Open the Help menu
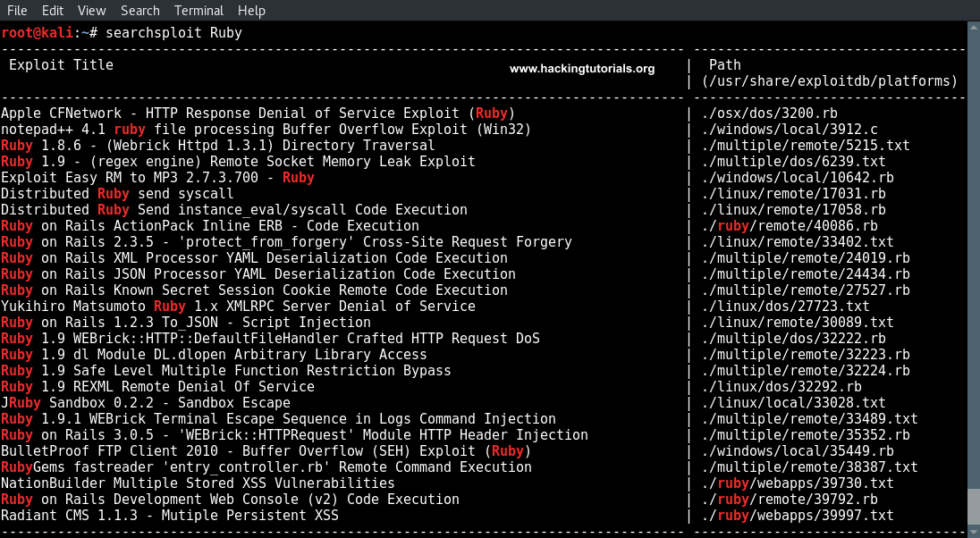The width and height of the screenshot is (980, 538). click(251, 11)
